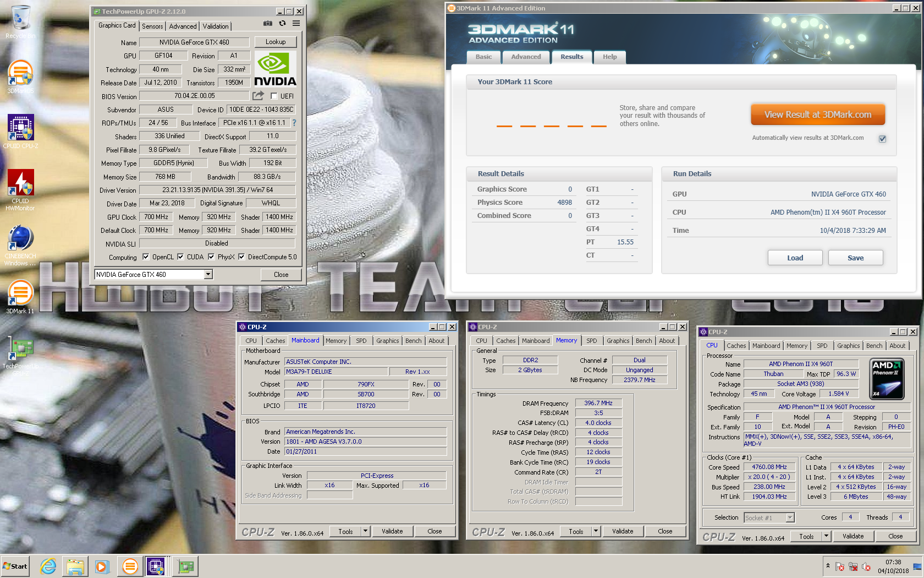Click the network tray icon with red X
The height and width of the screenshot is (578, 924).
point(853,566)
